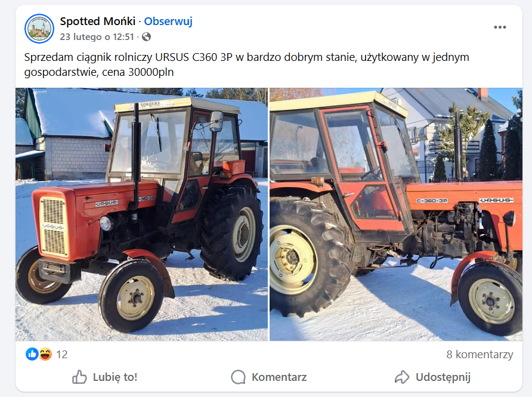The height and width of the screenshot is (397, 532).
Task: Like the post with Lubię to!
Action: pos(105,377)
